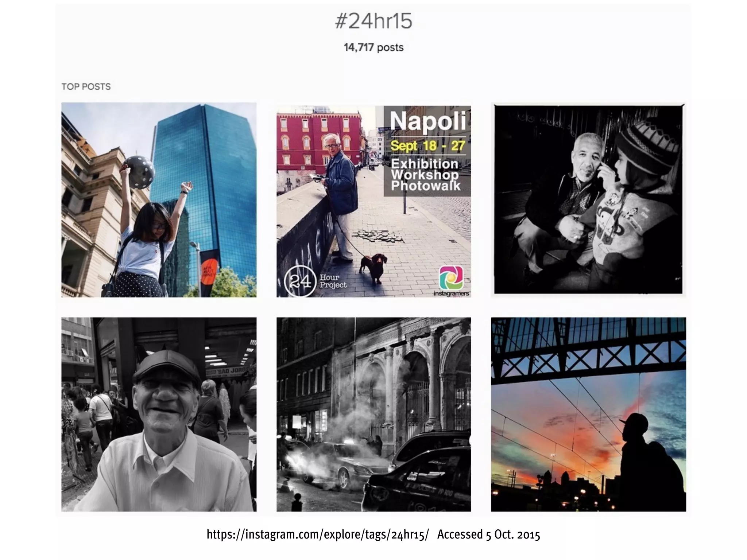Click the 'Accessed 5 Oct. 2015' caption
The height and width of the screenshot is (560, 747).
pos(488,534)
